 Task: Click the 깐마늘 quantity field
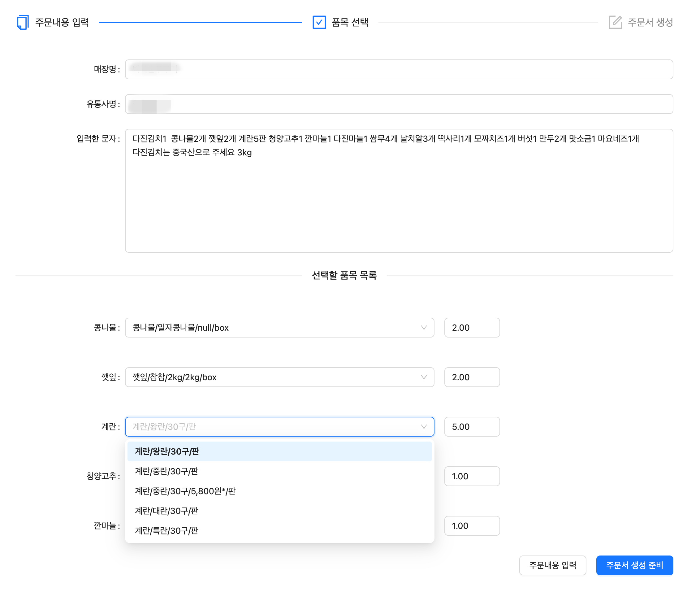[x=472, y=526]
